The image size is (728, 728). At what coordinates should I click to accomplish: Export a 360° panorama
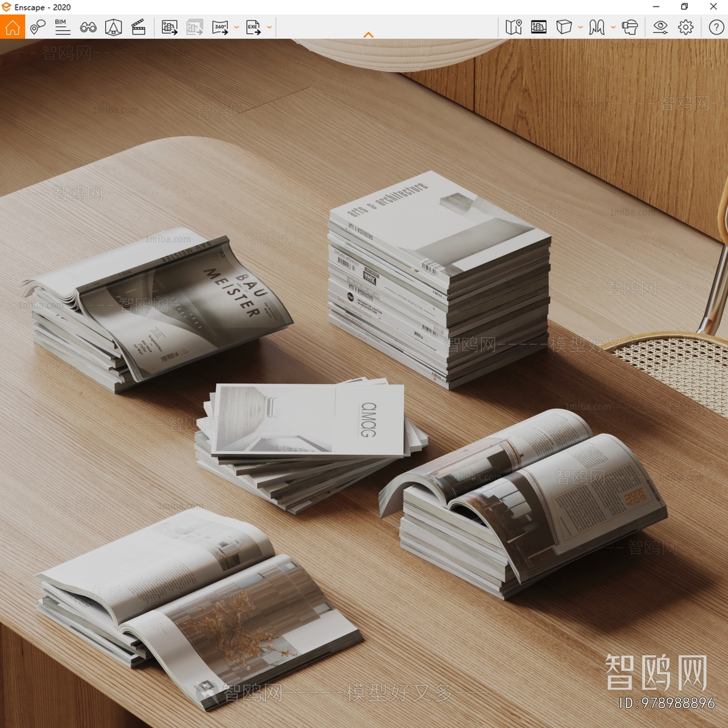click(x=220, y=27)
